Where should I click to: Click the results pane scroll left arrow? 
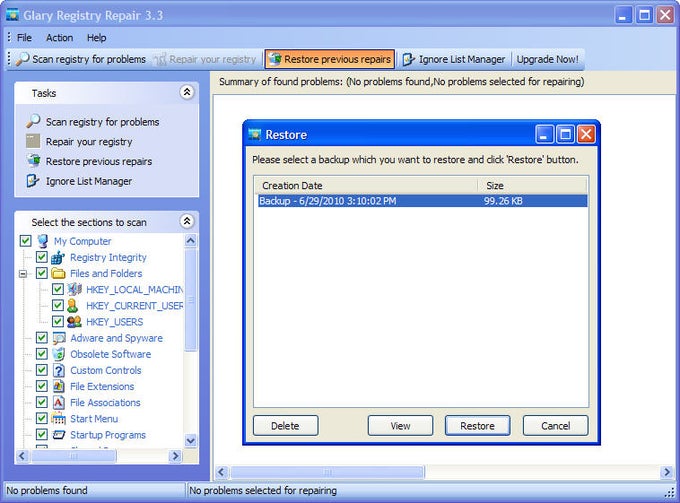click(x=222, y=472)
